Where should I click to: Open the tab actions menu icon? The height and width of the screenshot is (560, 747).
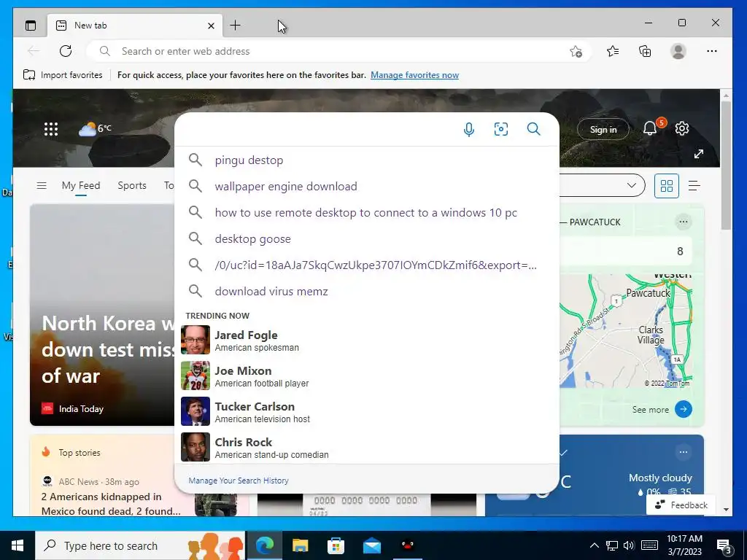pos(31,26)
